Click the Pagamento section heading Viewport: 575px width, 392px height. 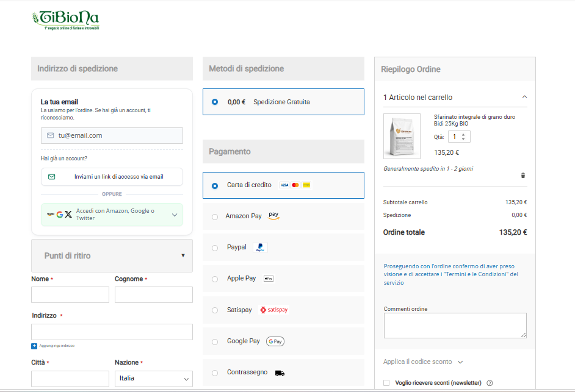[x=230, y=152]
